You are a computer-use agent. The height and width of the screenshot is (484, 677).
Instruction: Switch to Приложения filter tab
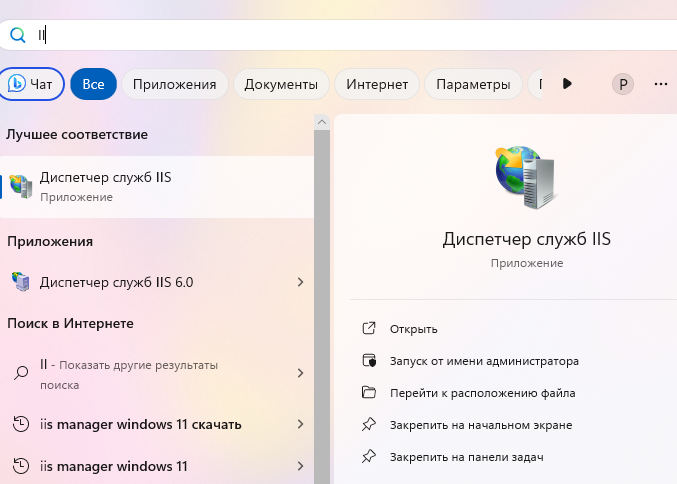click(x=174, y=84)
